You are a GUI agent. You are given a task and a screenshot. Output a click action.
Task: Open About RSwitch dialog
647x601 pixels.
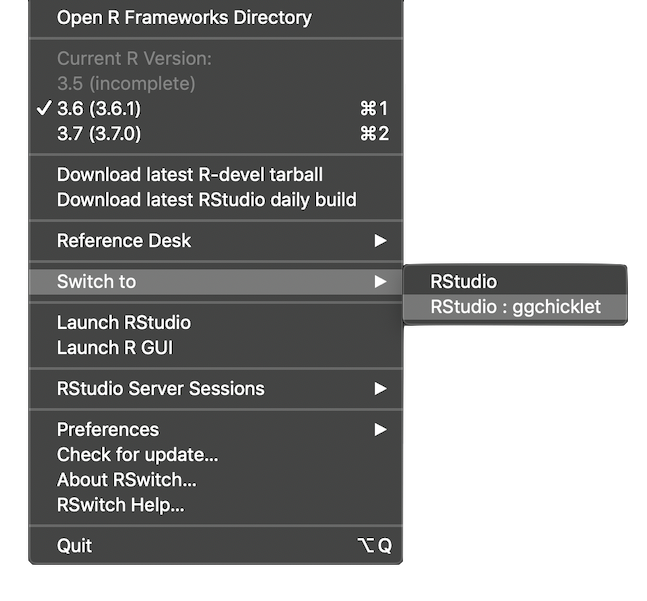pos(127,480)
